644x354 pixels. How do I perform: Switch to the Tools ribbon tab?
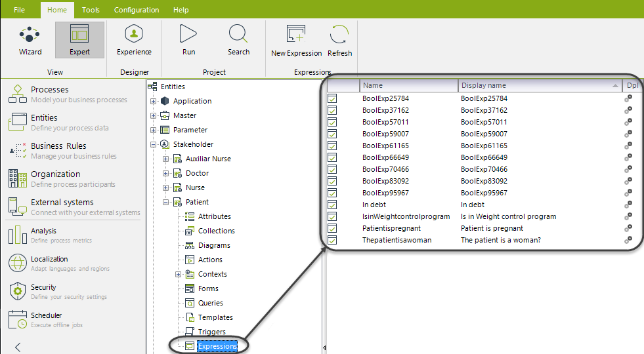(x=91, y=10)
